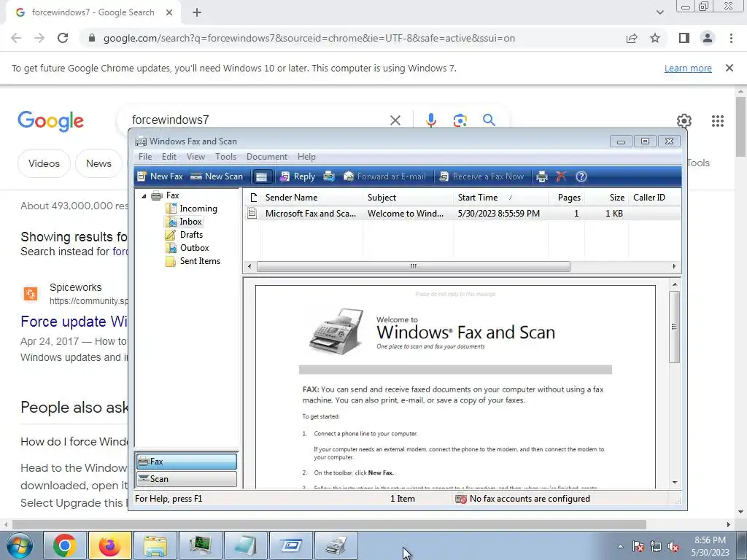747x560 pixels.
Task: Open Google search settings gear
Action: pyautogui.click(x=684, y=121)
